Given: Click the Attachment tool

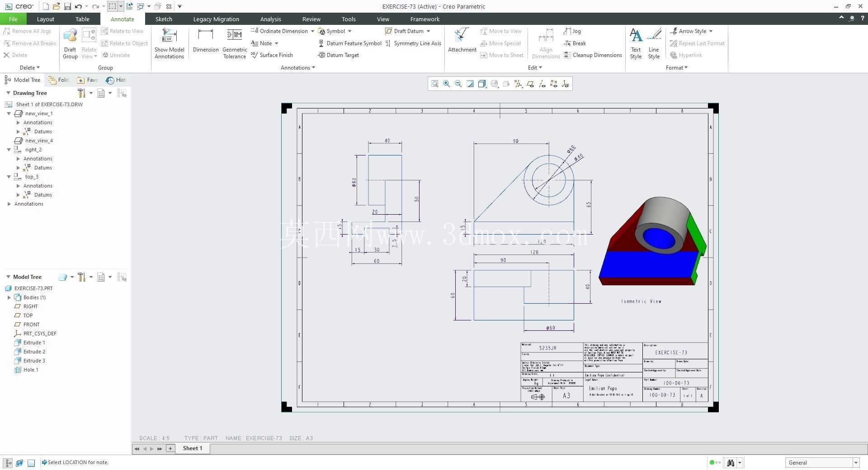Looking at the screenshot, I should (x=462, y=41).
